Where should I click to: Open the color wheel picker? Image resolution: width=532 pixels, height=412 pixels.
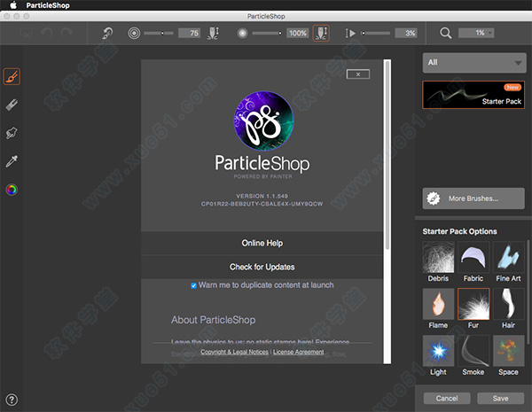coord(12,190)
